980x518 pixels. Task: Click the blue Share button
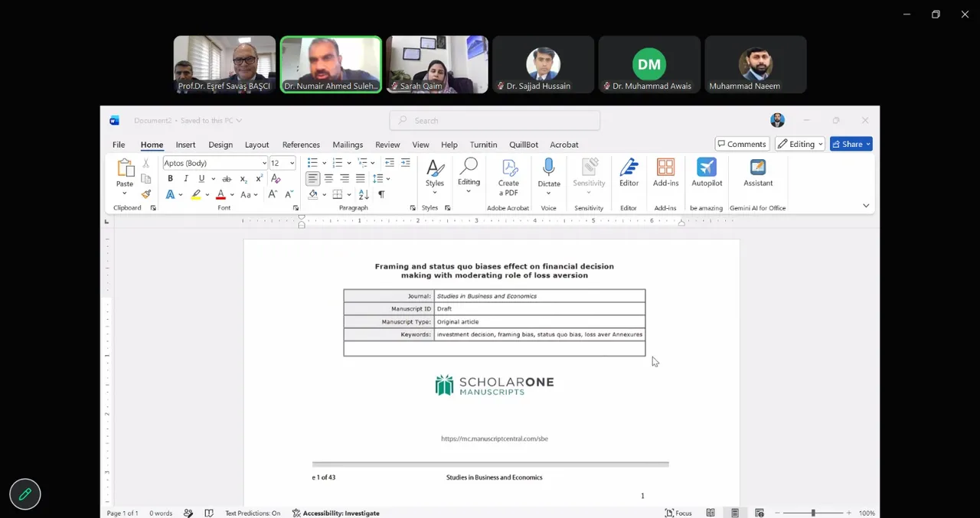(851, 144)
